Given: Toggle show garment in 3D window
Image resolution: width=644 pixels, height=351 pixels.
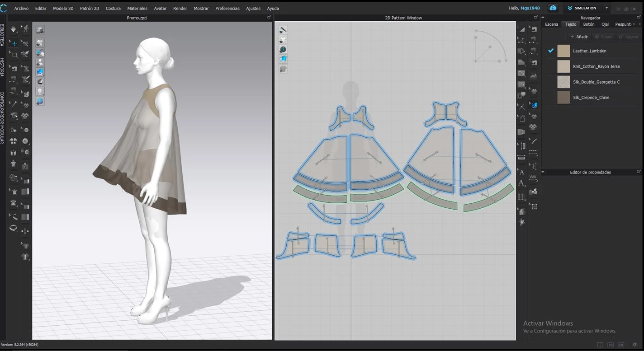Looking at the screenshot, I should pyautogui.click(x=40, y=42).
